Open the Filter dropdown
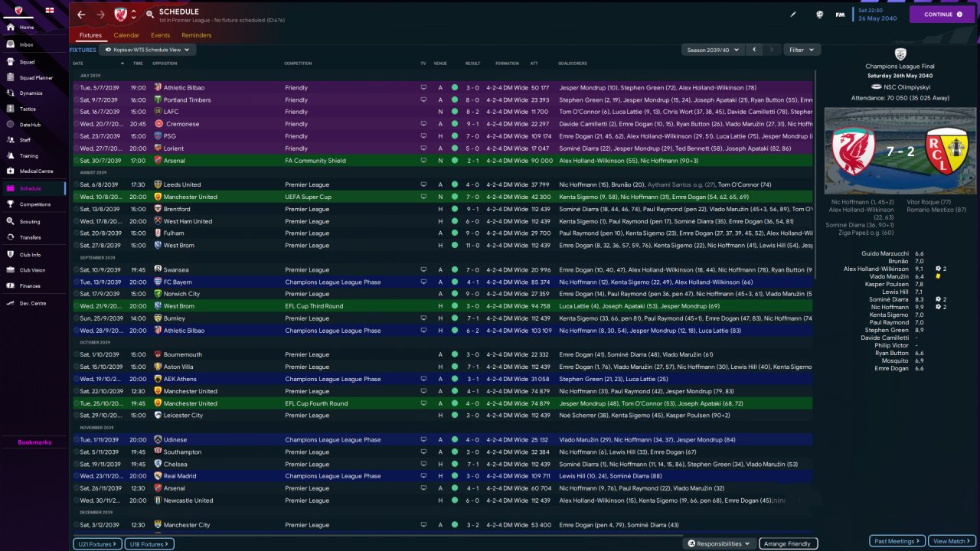 [x=802, y=50]
